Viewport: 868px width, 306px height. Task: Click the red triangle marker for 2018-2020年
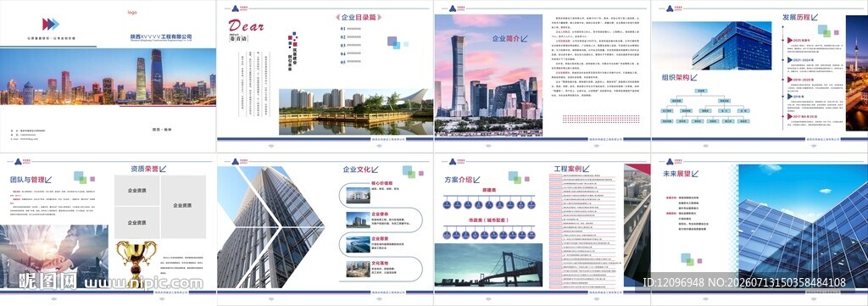tap(789, 80)
